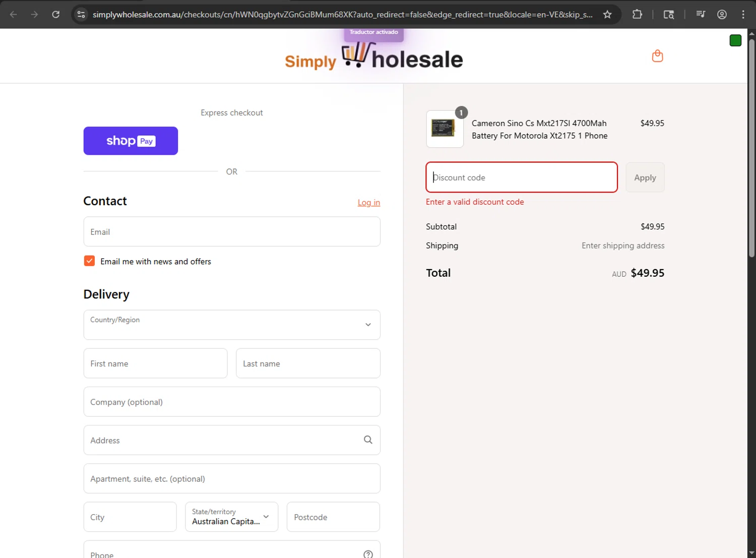Viewport: 756px width, 558px height.
Task: Click scrollbar down arrow
Action: pos(751,553)
